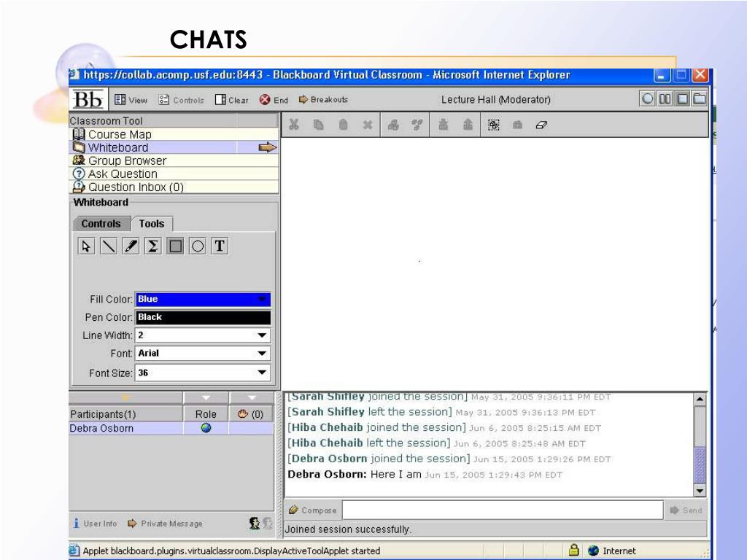Click the arrow above Participants column
This screenshot has width=747, height=560.
pos(125,397)
